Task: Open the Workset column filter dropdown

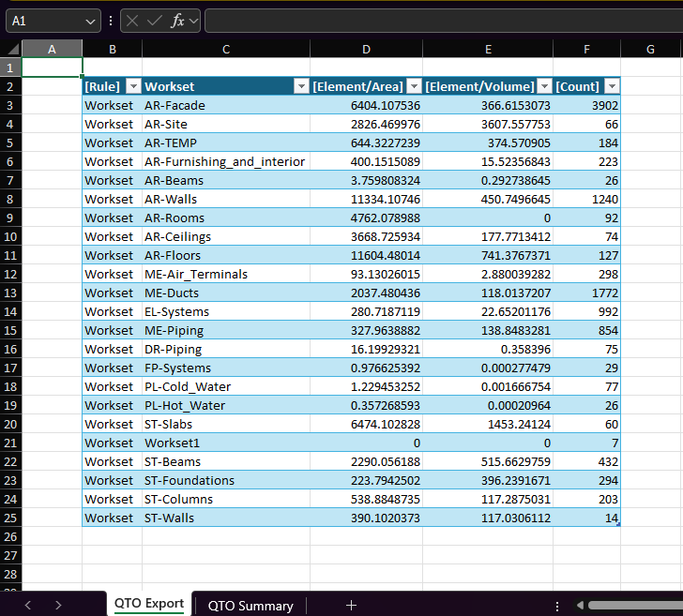Action: point(301,86)
